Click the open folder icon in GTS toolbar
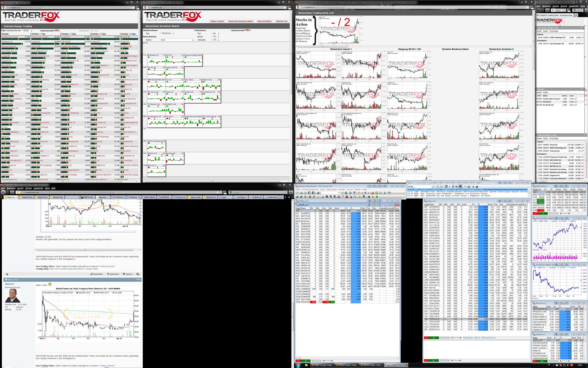Screen dimensions: 588x368 pos(297,193)
